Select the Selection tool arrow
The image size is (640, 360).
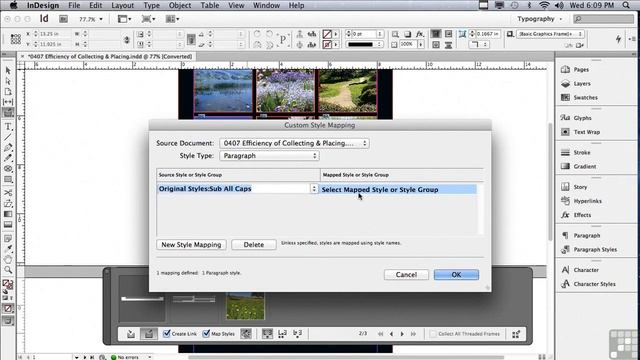tap(8, 71)
